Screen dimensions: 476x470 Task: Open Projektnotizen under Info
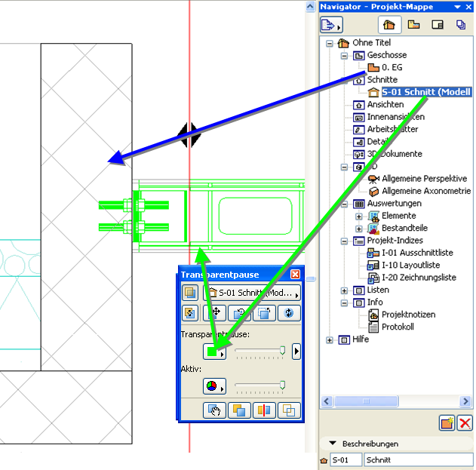pyautogui.click(x=409, y=315)
